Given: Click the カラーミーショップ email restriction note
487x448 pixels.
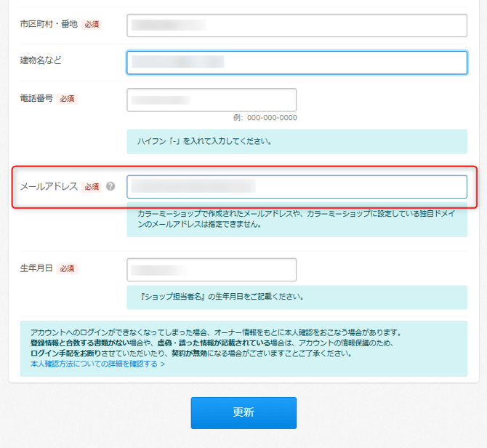Looking at the screenshot, I should click(x=297, y=220).
